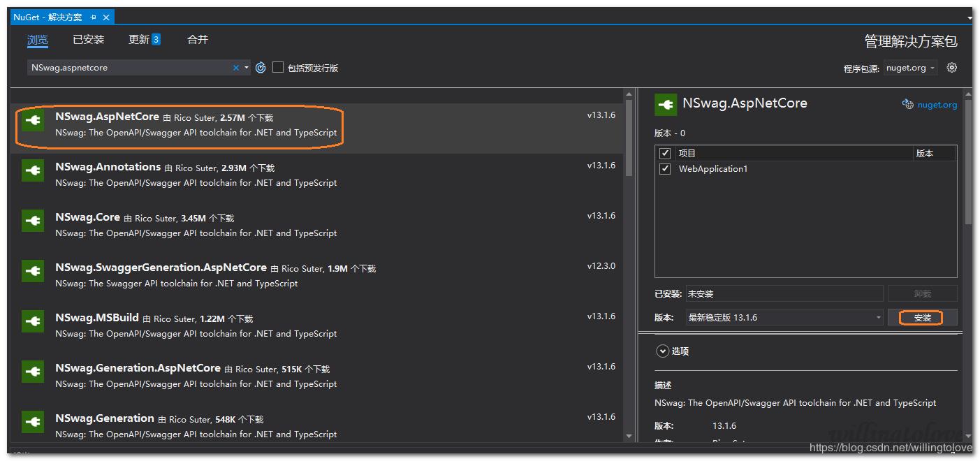Open the 程序包源 nuget.org dropdown
980x461 pixels.
tap(911, 68)
